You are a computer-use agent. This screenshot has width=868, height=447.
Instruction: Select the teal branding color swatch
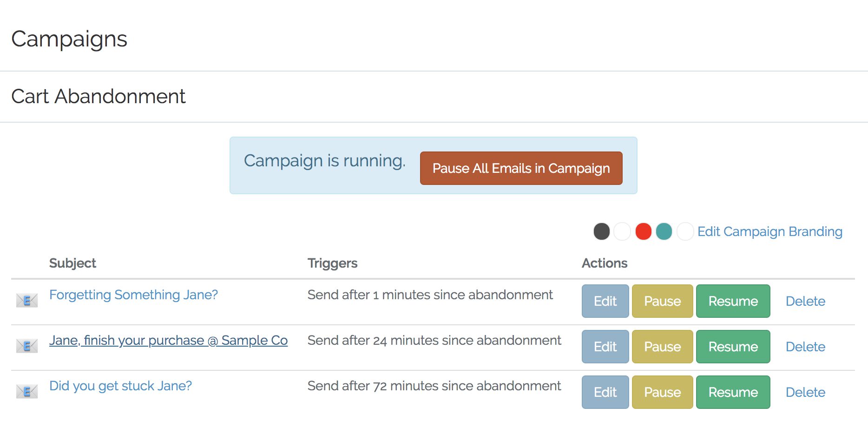point(664,231)
